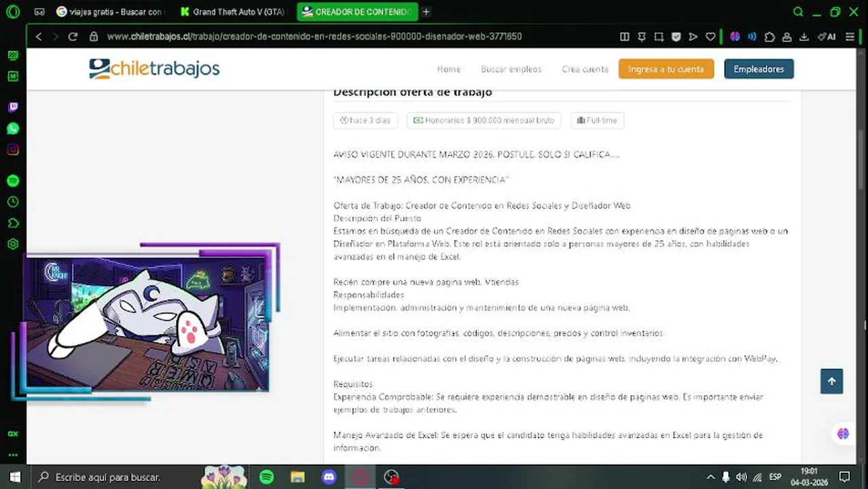Image resolution: width=868 pixels, height=489 pixels.
Task: Click the Full-time badge
Action: [597, 120]
